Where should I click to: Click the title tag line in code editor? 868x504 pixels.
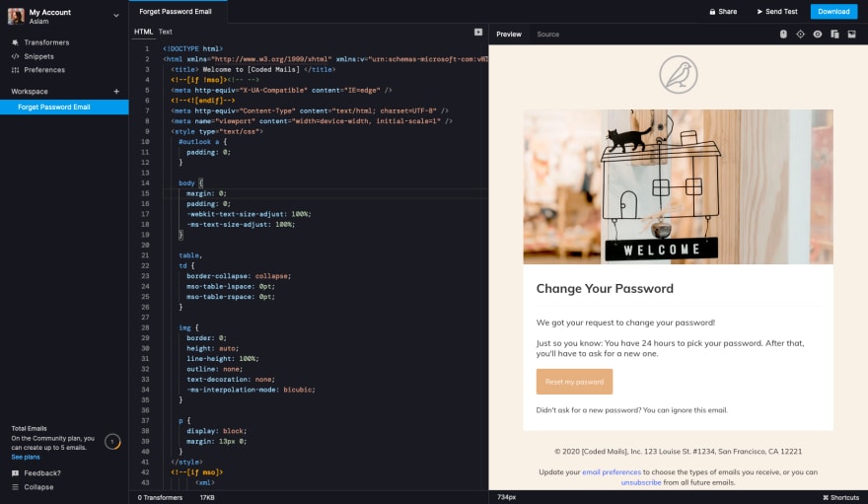(253, 70)
